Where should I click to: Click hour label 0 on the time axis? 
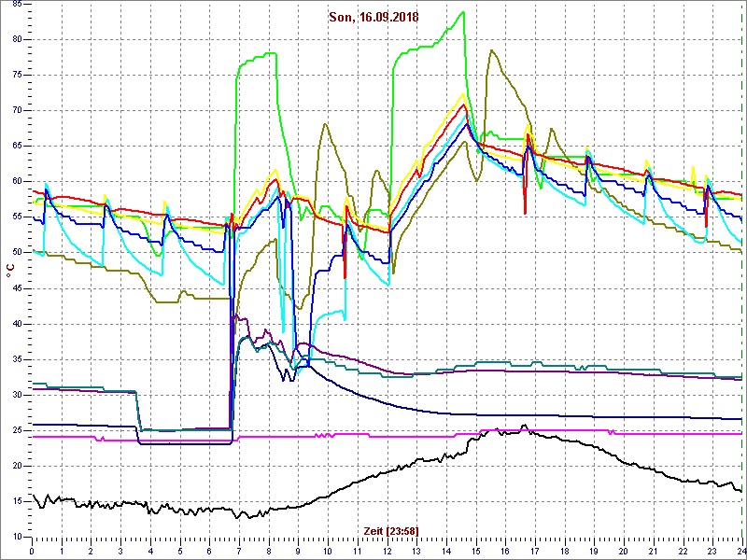[32, 551]
